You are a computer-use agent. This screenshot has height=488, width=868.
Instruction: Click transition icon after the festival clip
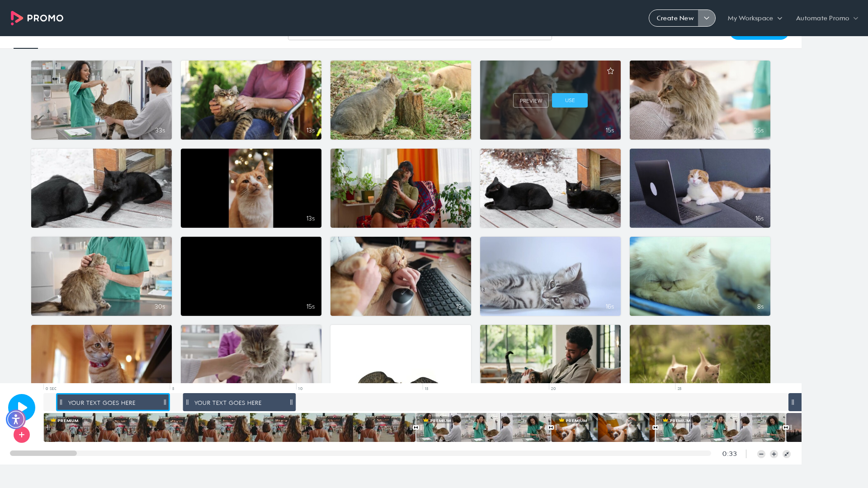pos(416,427)
